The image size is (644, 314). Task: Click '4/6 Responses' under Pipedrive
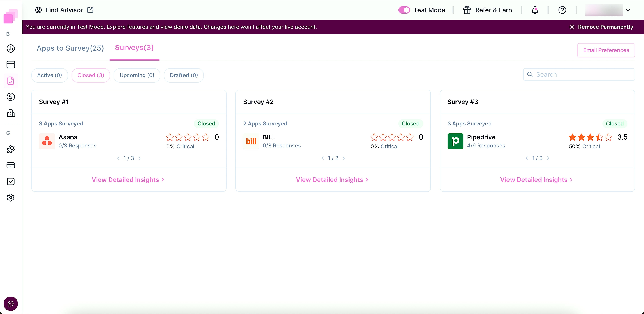pyautogui.click(x=486, y=146)
